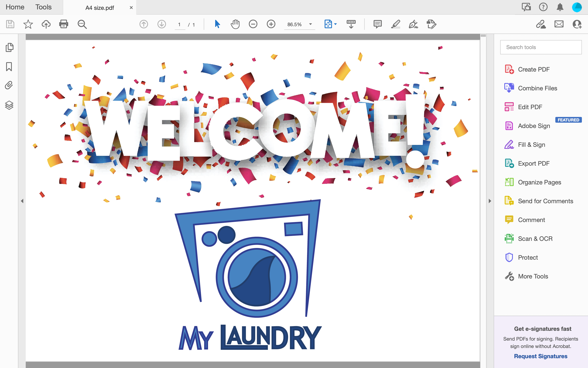Close the A4 size.pdf tab
This screenshot has height=368, width=588.
click(131, 8)
